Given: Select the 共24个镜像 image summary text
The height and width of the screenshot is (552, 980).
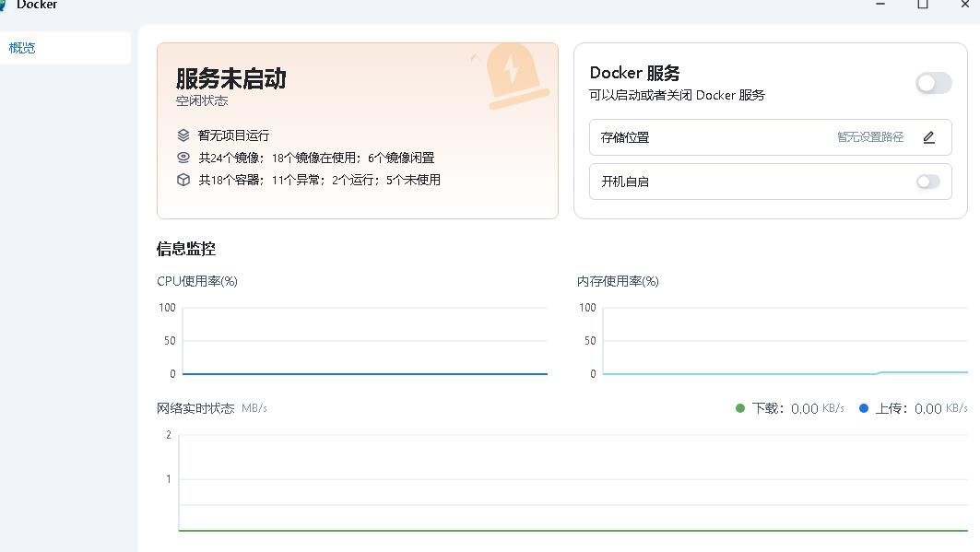Looking at the screenshot, I should [x=316, y=158].
